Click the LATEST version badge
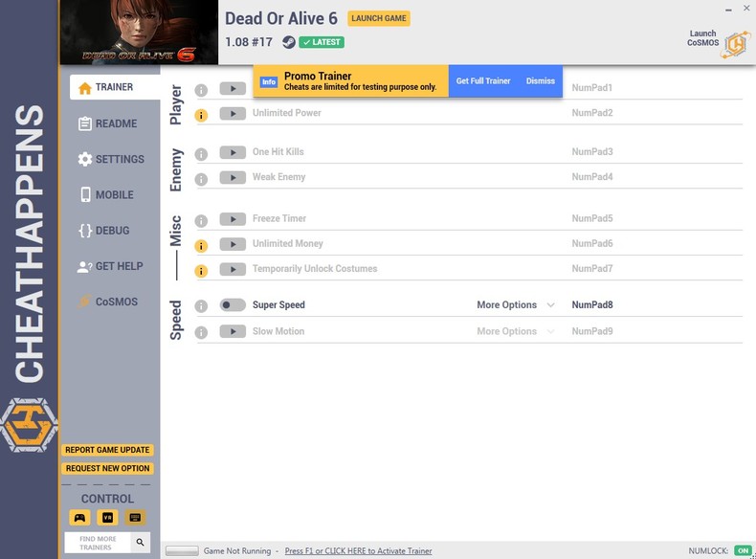Viewport: 756px width, 559px height. [x=322, y=42]
